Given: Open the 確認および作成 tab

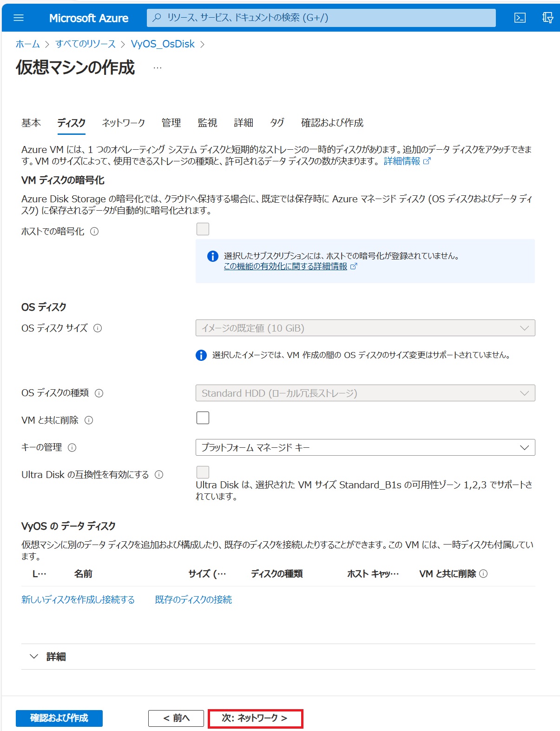Looking at the screenshot, I should point(332,123).
